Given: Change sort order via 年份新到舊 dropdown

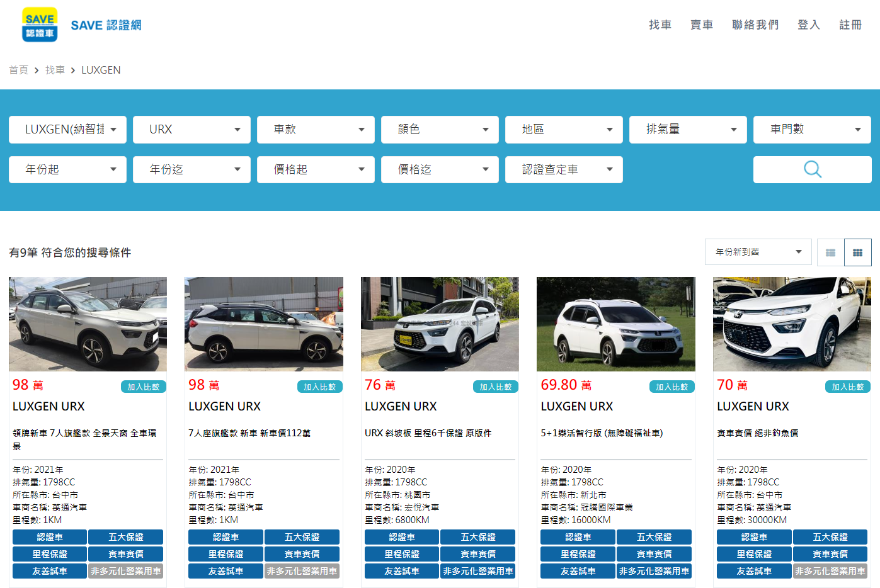Looking at the screenshot, I should (758, 251).
